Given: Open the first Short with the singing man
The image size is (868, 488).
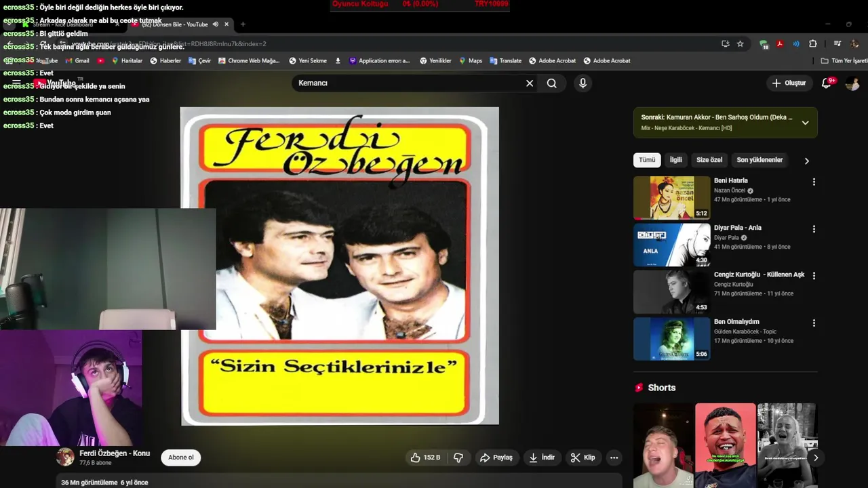Looking at the screenshot, I should 663,445.
